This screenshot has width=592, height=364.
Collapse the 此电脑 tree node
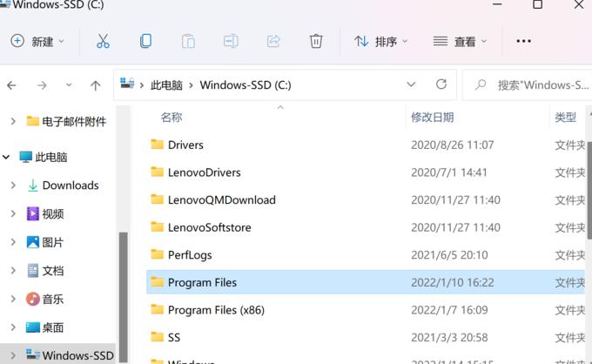(6, 157)
